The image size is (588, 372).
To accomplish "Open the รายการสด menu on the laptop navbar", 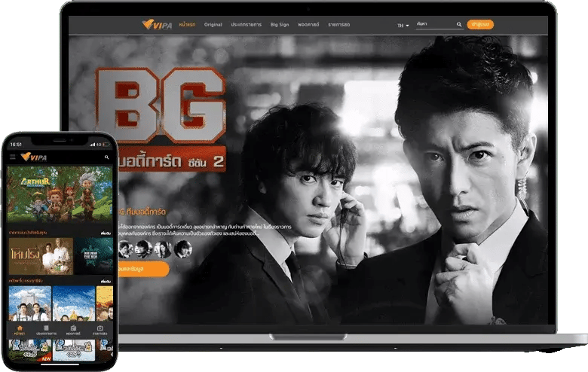I will [x=339, y=24].
